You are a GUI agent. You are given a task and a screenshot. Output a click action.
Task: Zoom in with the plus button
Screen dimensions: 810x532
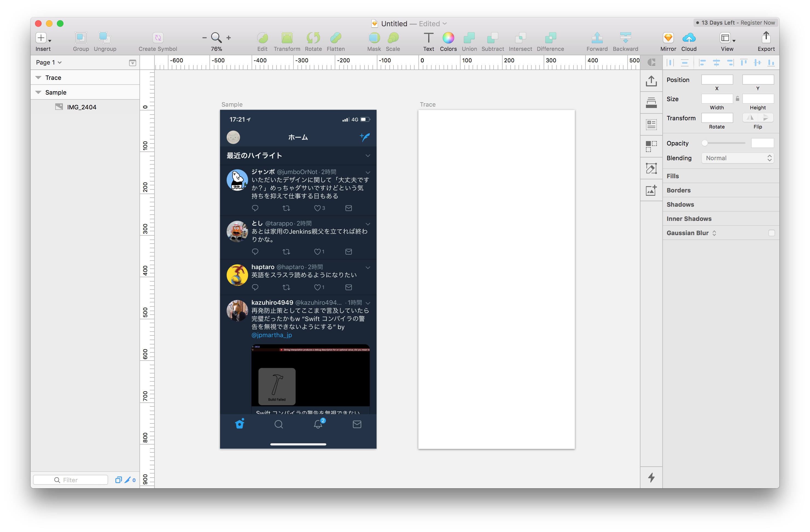[229, 38]
